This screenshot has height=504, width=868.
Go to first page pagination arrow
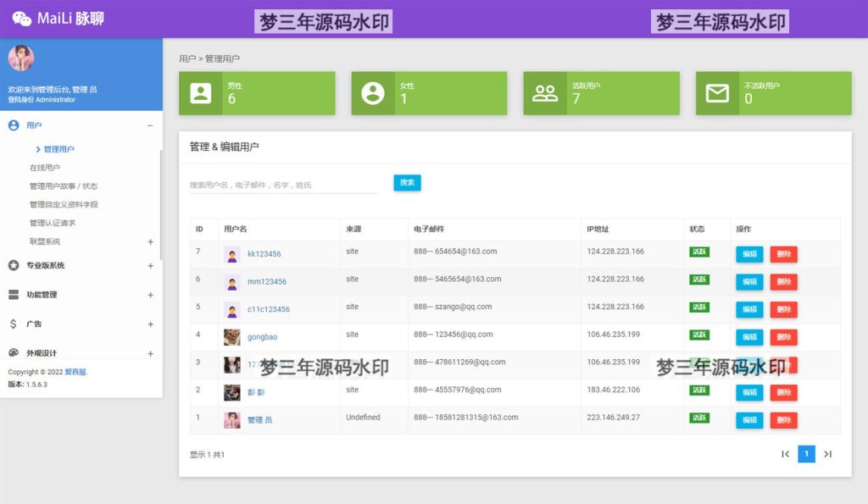pos(785,454)
